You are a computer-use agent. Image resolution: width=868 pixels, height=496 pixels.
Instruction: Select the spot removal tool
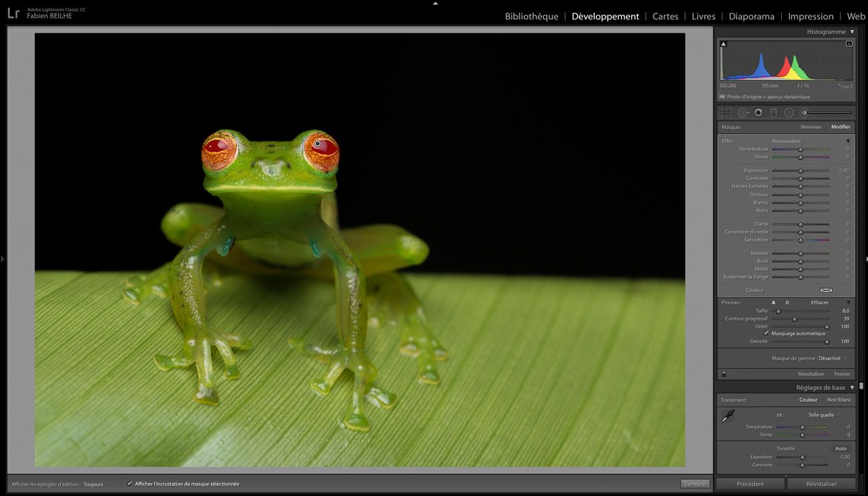742,113
